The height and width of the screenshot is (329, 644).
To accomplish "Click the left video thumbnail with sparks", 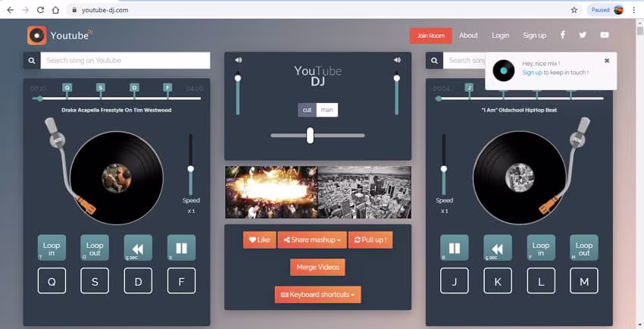I will point(271,193).
